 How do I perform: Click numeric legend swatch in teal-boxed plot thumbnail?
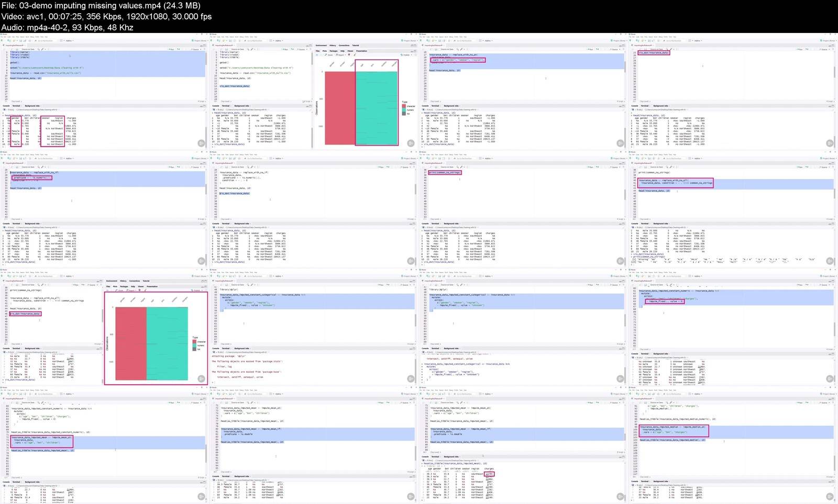[404, 109]
